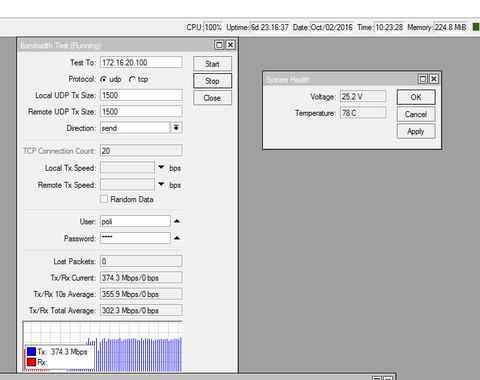
Task: Click the Test To address field
Action: pos(141,62)
